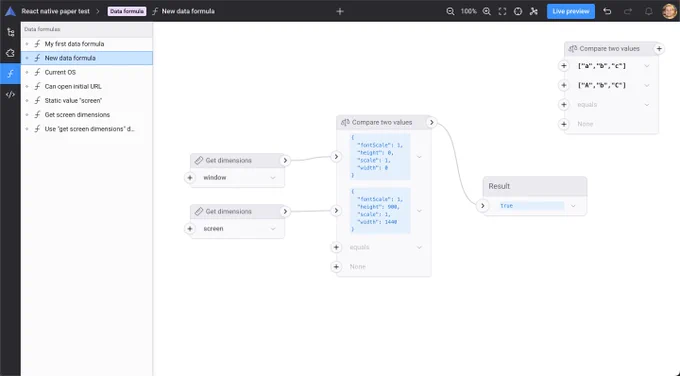Select Current OS formula
The width and height of the screenshot is (680, 376).
coord(87,72)
